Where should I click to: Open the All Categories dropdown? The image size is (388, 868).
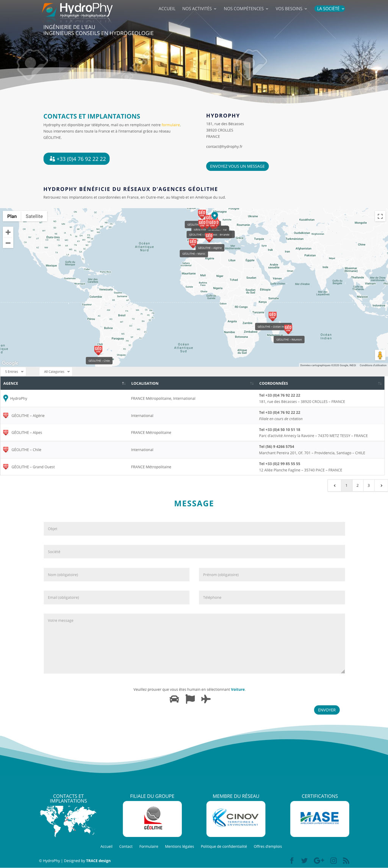(56, 372)
